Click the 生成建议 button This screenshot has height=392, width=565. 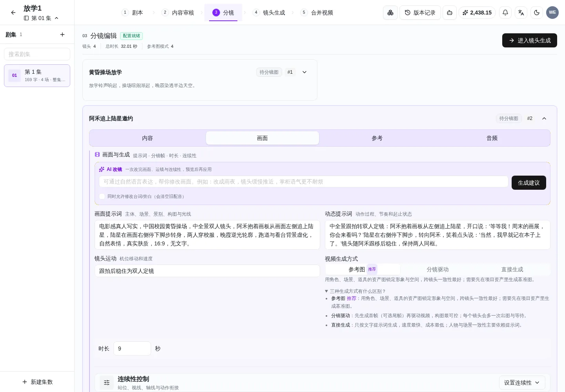point(529,183)
